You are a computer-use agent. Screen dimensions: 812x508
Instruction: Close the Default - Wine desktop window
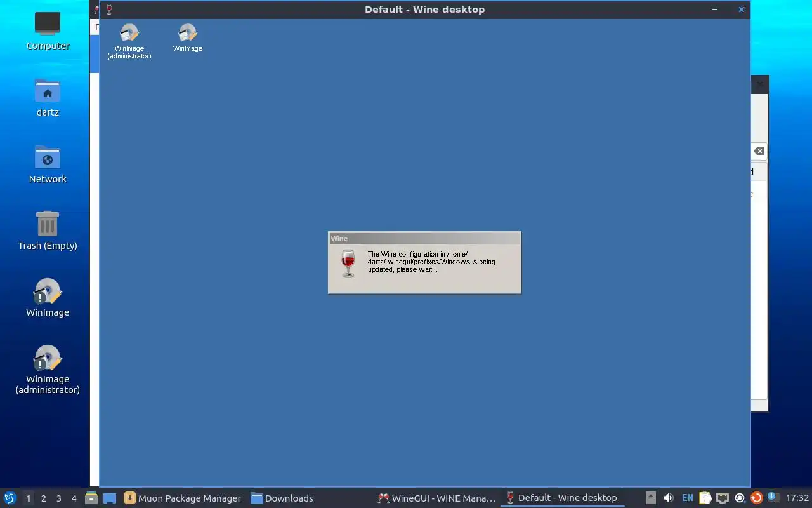coord(741,10)
